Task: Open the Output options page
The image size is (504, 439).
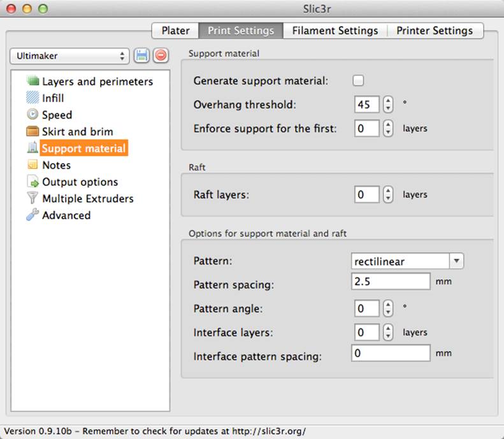Action: (80, 182)
